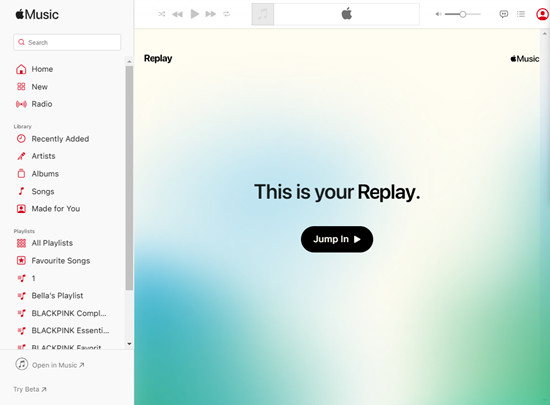Click the Apple Music logo top left

pyautogui.click(x=37, y=14)
